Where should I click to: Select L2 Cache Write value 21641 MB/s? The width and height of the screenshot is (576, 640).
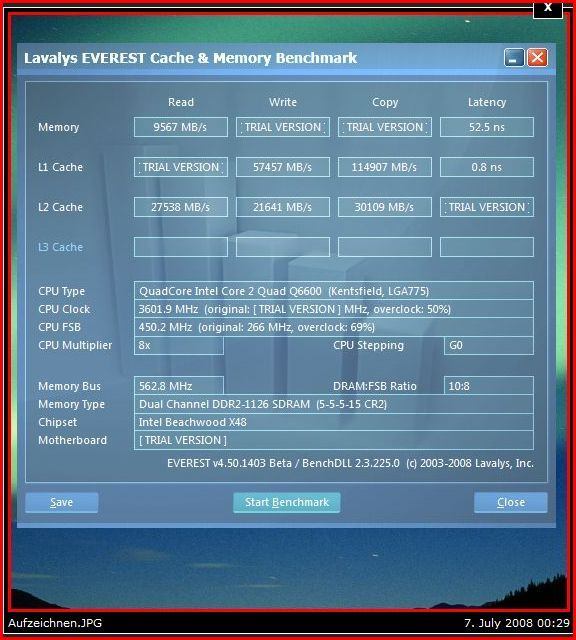click(x=283, y=207)
